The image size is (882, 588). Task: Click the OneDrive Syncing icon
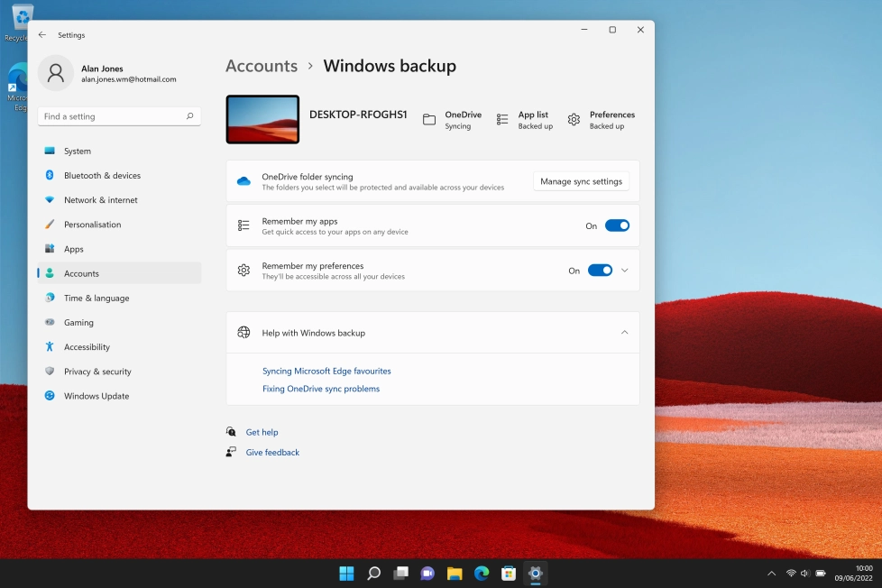[x=429, y=119]
